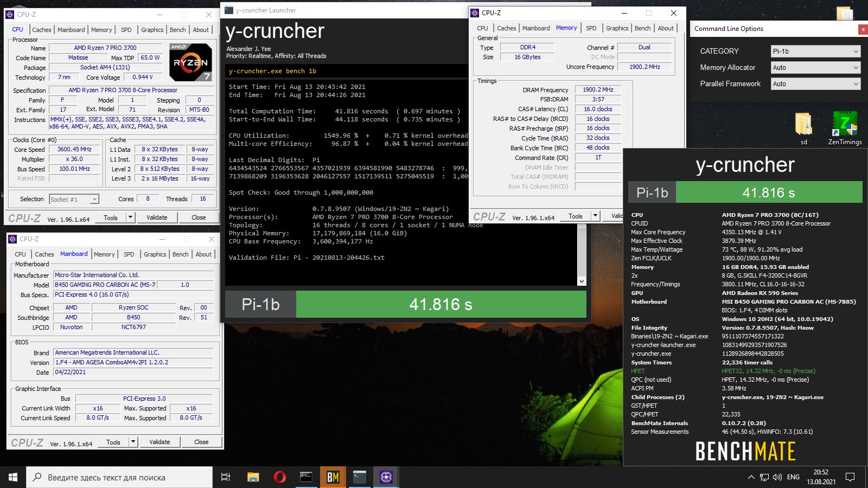Click Close in top-left CPU-Z window
The image size is (868, 488).
[199, 217]
